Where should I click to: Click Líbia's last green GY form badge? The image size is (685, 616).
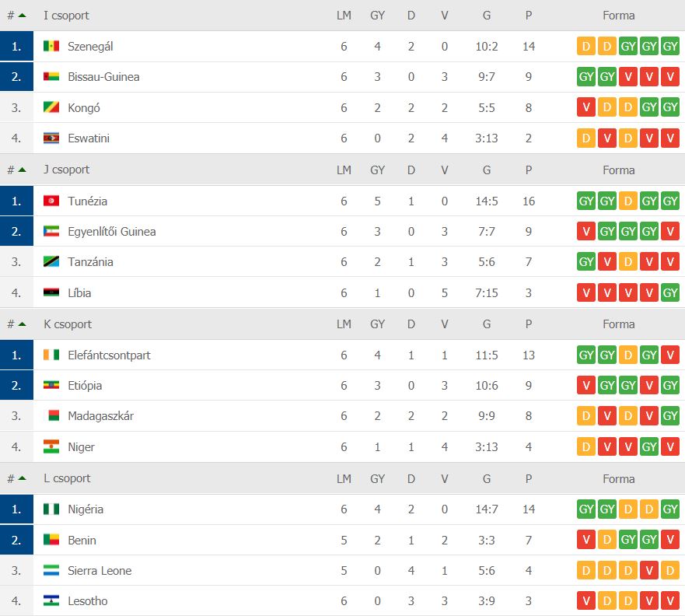(x=670, y=292)
